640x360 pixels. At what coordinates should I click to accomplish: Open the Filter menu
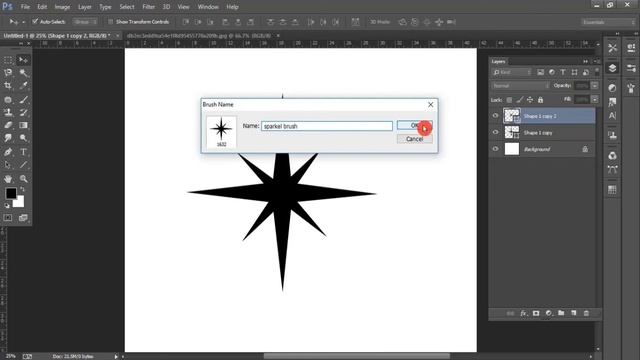[149, 7]
